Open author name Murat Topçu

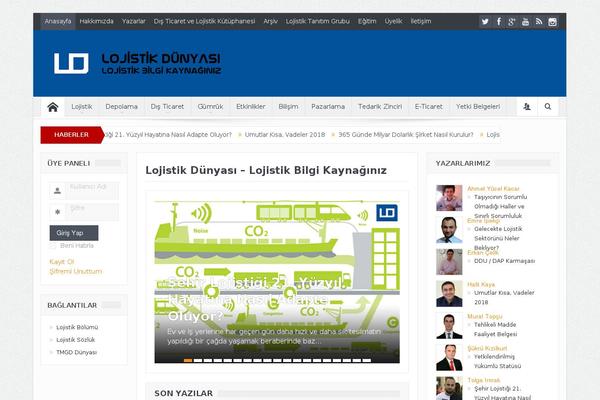(x=485, y=316)
